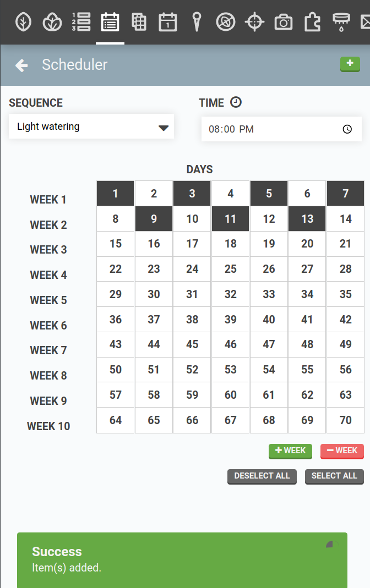Open the Sequences numbered-list icon
370x588 pixels.
(81, 22)
